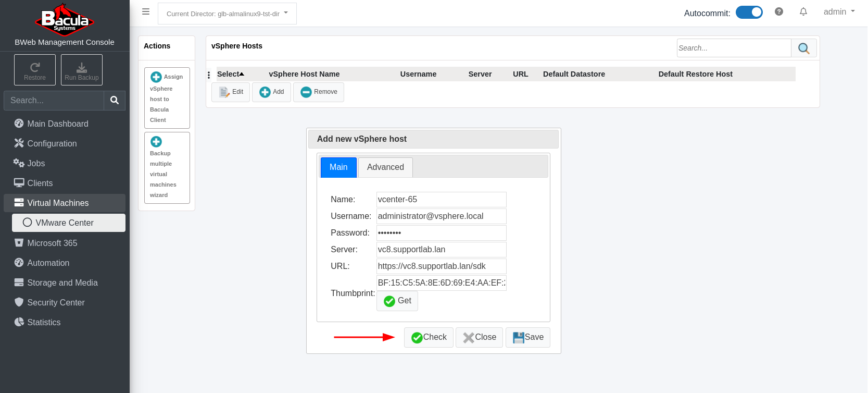Screen dimensions: 868x393
Task: Launch Backup multiple virtual machines wizard
Action: pyautogui.click(x=167, y=168)
